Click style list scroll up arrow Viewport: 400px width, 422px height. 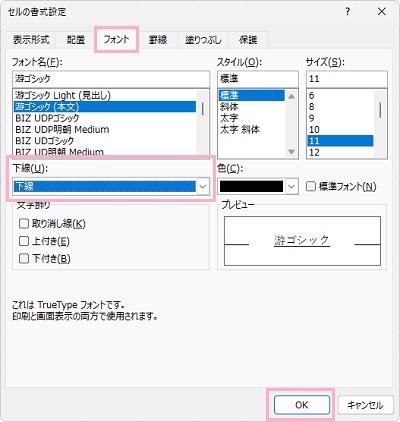coord(291,96)
